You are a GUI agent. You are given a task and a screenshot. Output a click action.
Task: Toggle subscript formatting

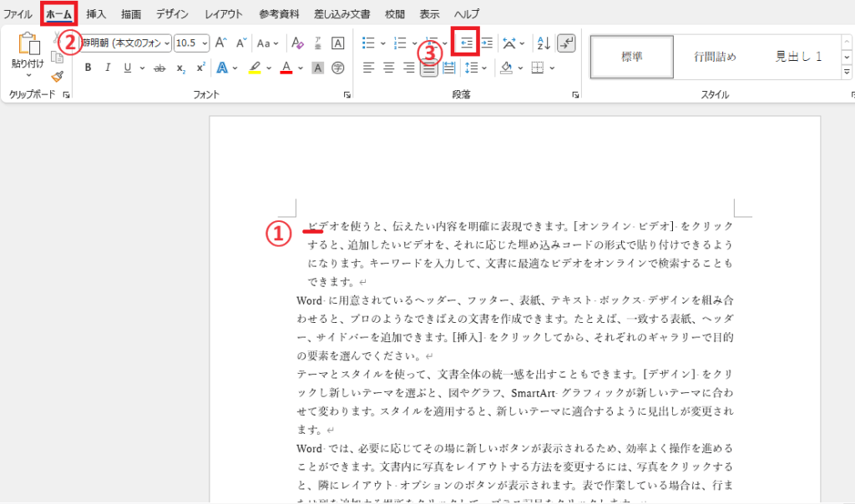pos(180,68)
